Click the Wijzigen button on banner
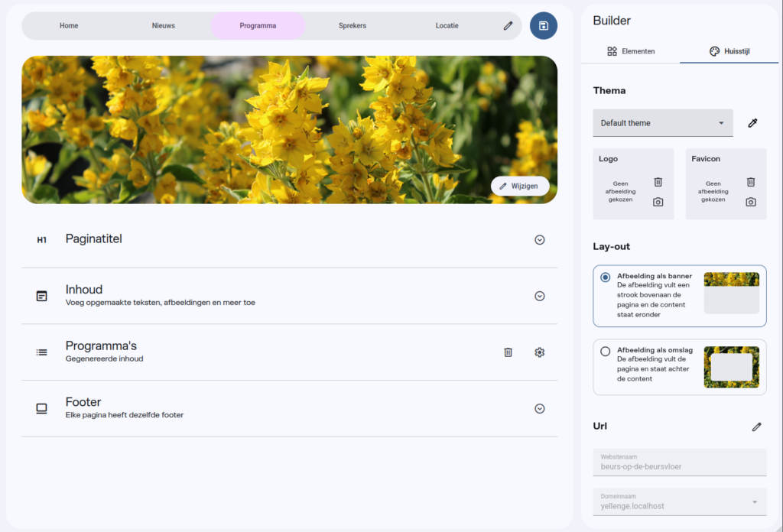This screenshot has width=783, height=532. (519, 186)
